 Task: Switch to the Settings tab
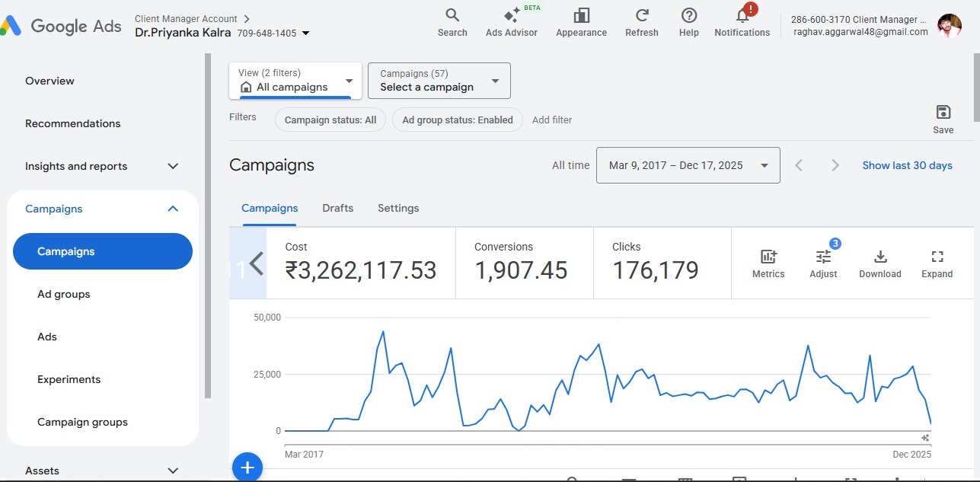398,208
